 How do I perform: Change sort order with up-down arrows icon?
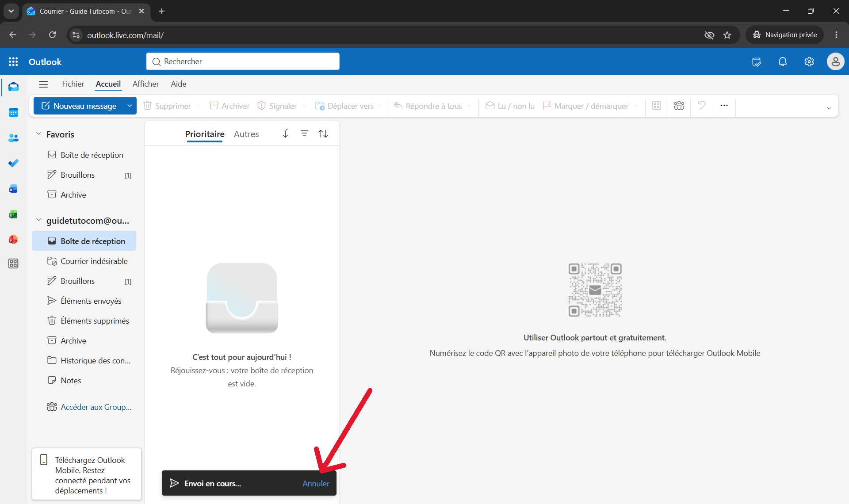(323, 134)
